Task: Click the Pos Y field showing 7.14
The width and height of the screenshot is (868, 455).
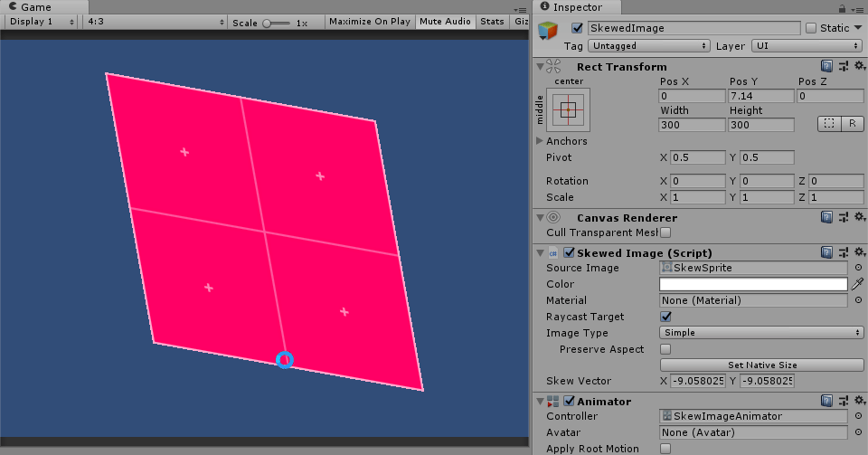Action: coord(761,96)
